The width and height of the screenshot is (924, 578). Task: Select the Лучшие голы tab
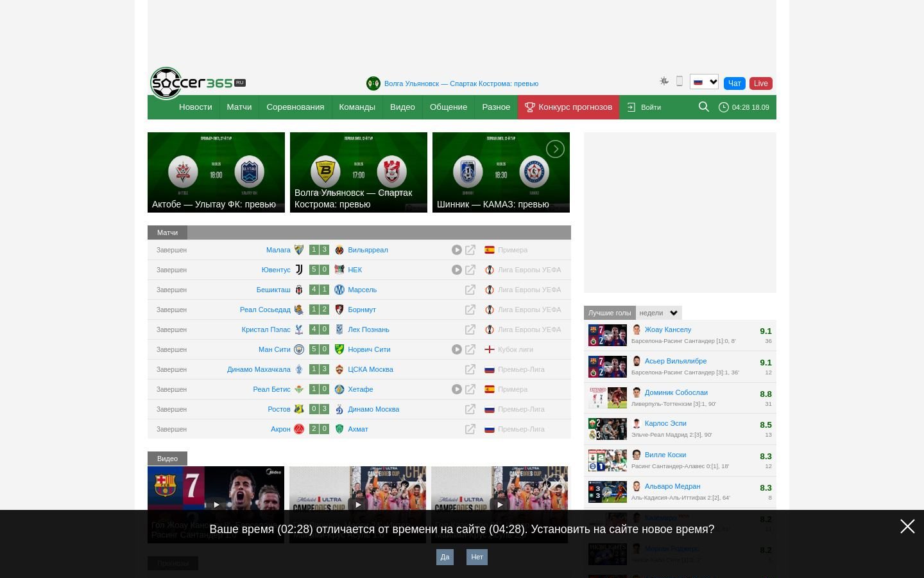(610, 313)
